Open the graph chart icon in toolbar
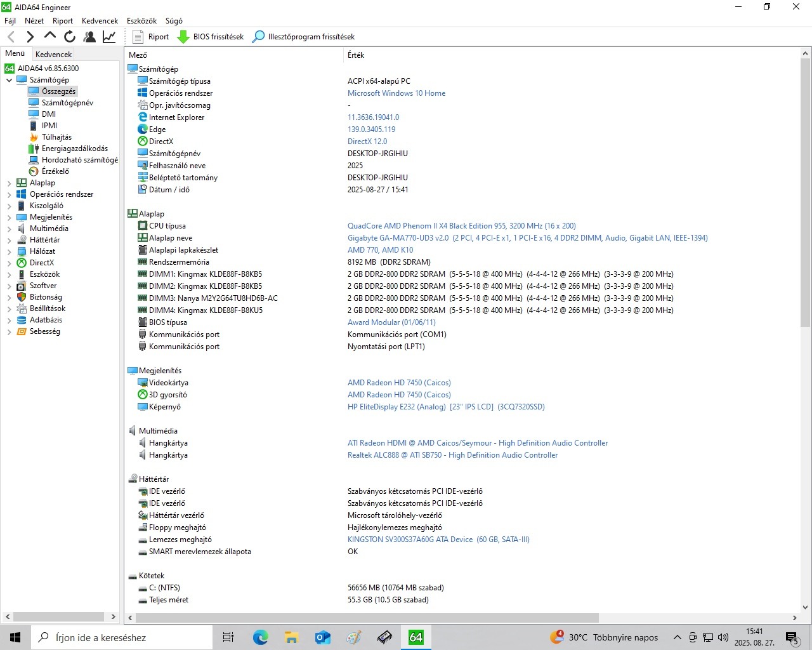This screenshot has width=812, height=650. point(109,37)
